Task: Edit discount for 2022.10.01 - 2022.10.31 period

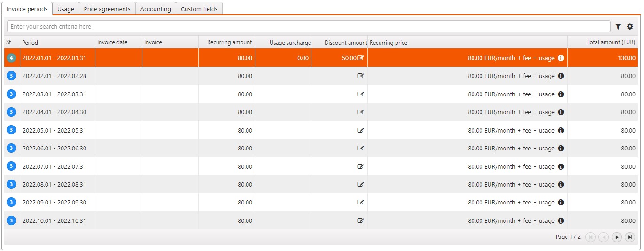Action: 361,220
